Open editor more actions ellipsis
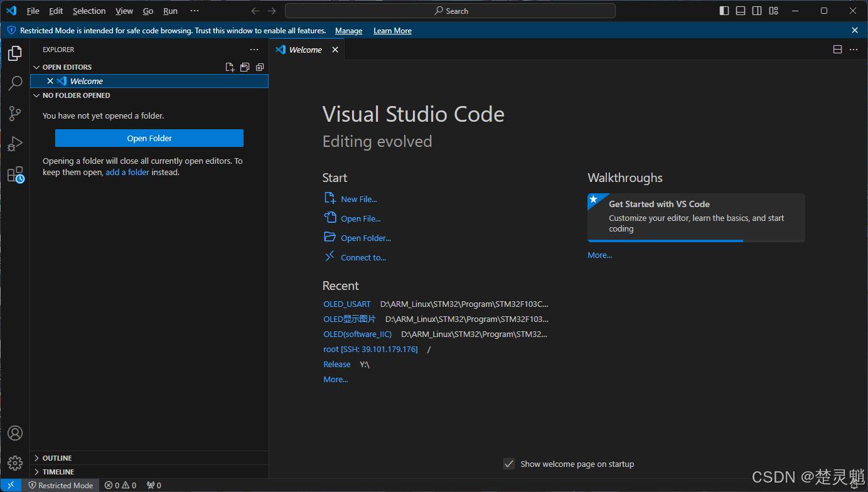The width and height of the screenshot is (868, 492). [854, 50]
